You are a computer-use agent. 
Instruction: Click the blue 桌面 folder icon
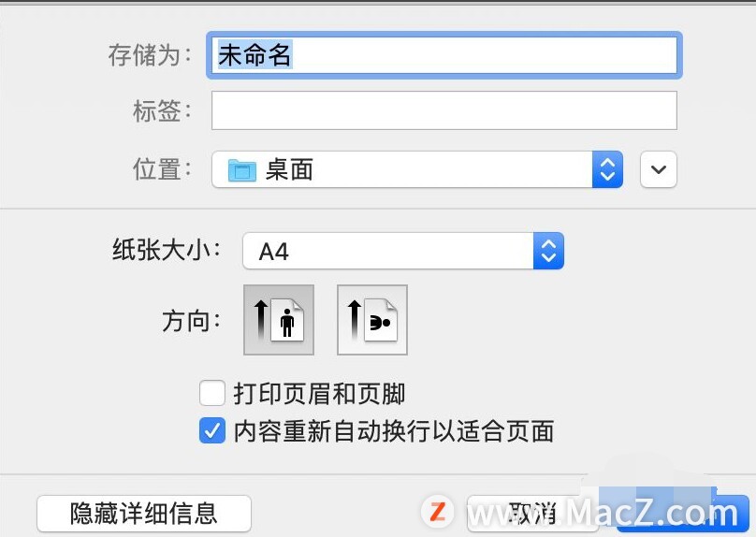(x=242, y=170)
